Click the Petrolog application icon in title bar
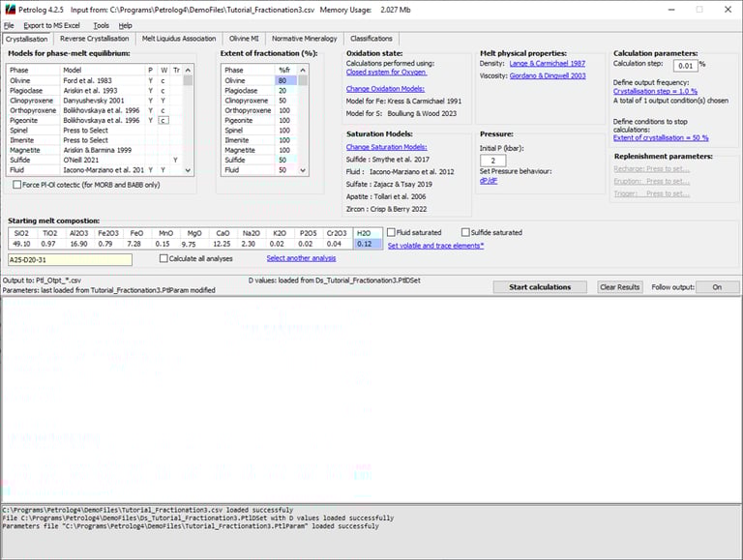 pyautogui.click(x=10, y=10)
